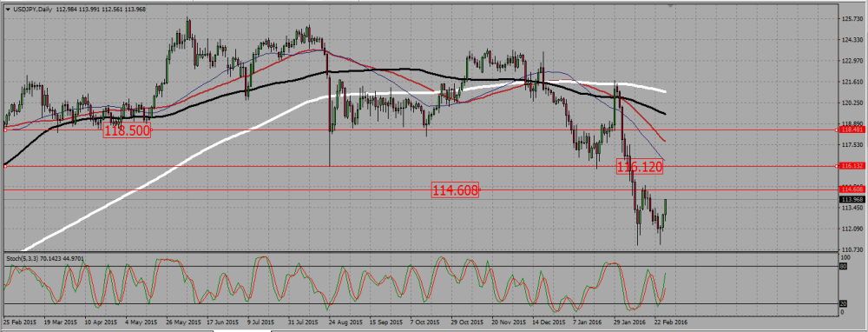Click the 29 Jan 2016 date on time axis
This screenshot has height=332, width=868.
click(x=628, y=322)
